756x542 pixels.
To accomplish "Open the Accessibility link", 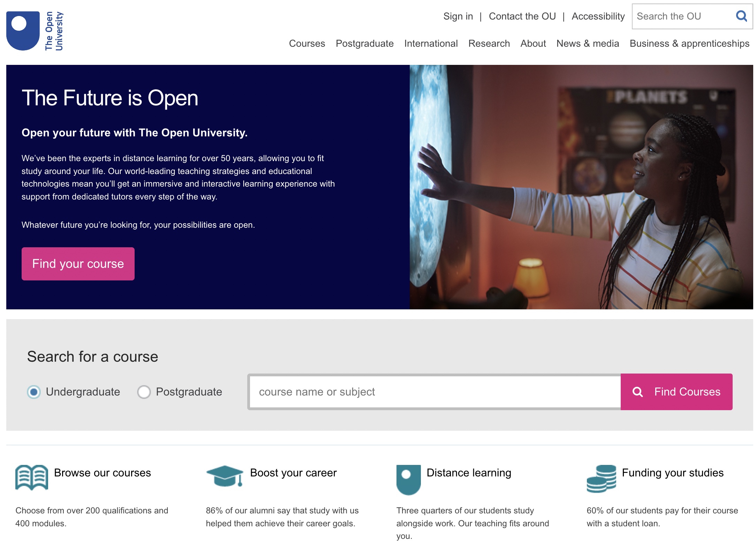I will [x=598, y=16].
